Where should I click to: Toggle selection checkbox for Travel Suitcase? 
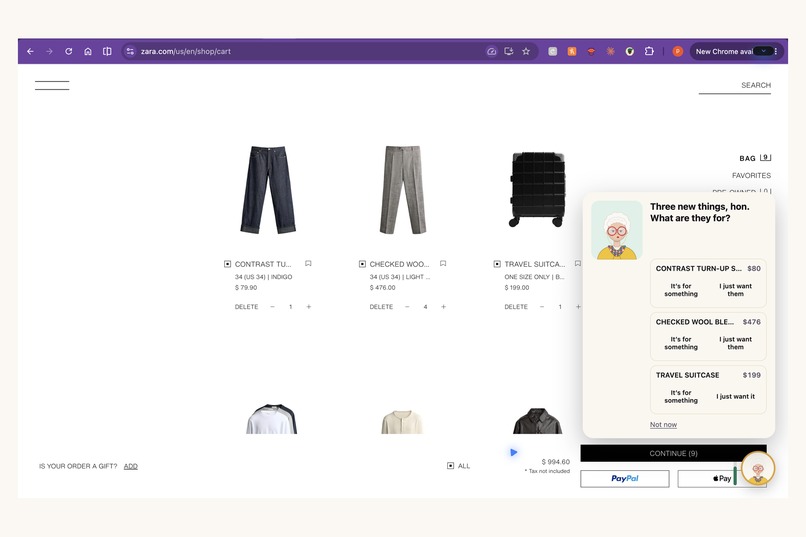pos(497,264)
